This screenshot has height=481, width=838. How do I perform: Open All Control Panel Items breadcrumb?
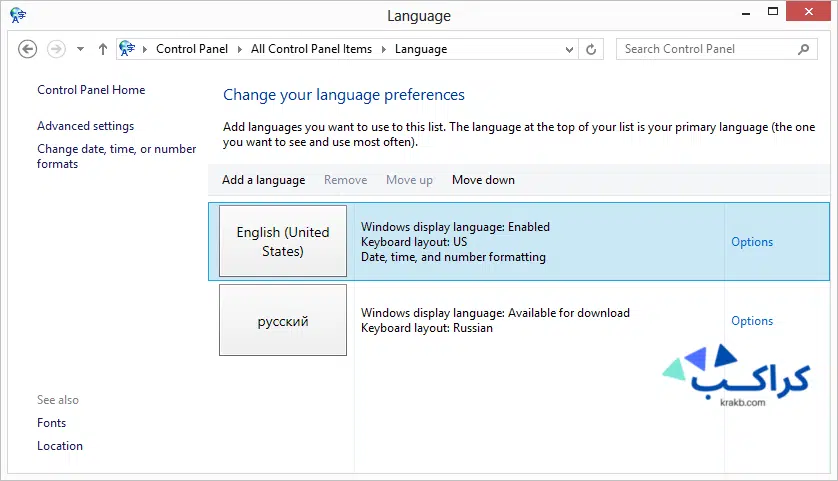[311, 49]
